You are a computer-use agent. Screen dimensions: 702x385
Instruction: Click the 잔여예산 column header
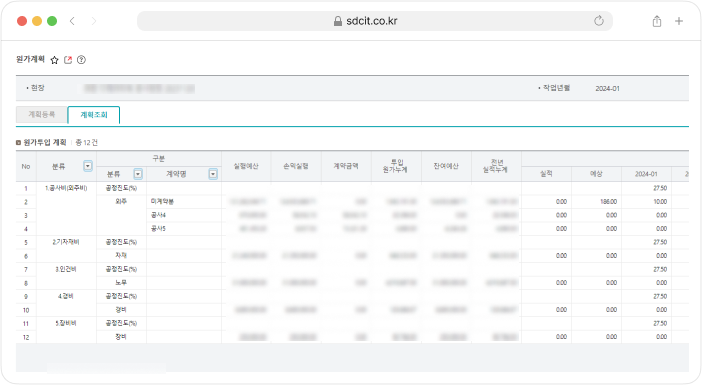click(x=446, y=166)
